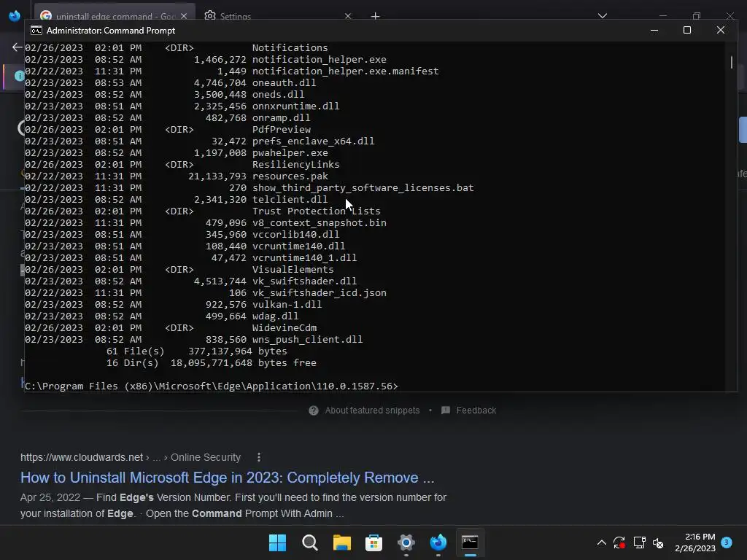Click the sync update tray icon
The height and width of the screenshot is (560, 747).
tap(619, 542)
